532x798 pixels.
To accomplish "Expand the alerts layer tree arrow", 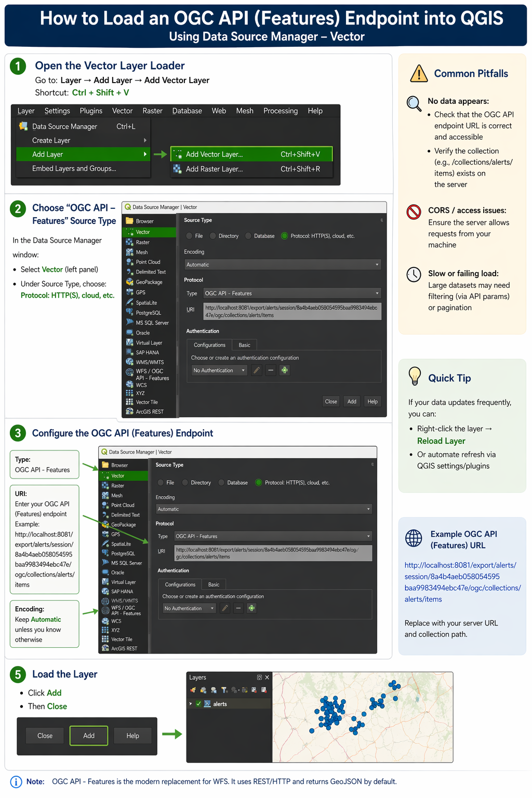I will 191,704.
